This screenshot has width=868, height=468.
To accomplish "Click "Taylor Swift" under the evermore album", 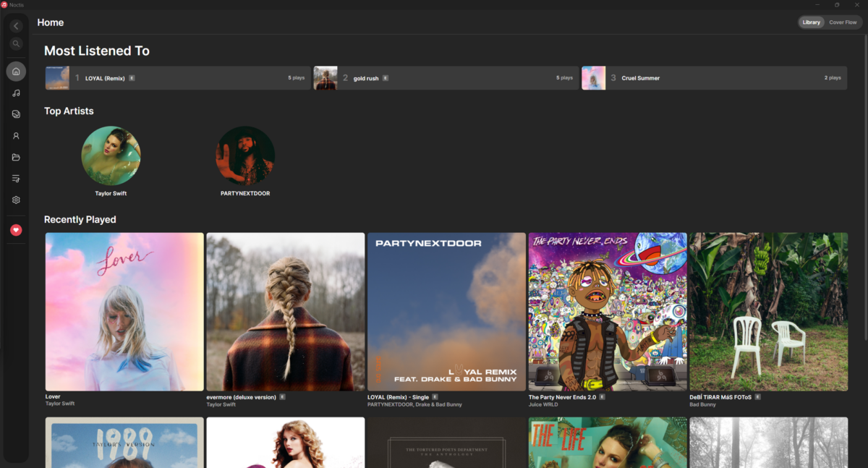I will tap(221, 404).
